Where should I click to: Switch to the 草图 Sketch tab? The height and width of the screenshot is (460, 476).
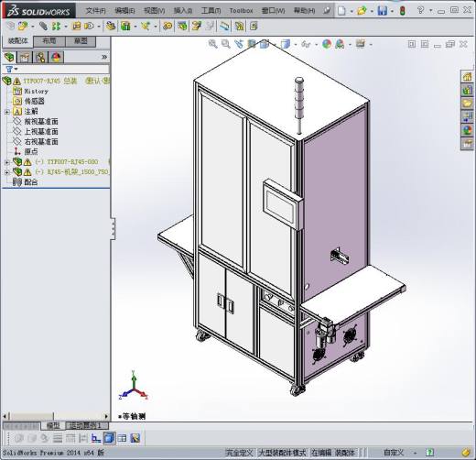(x=81, y=41)
